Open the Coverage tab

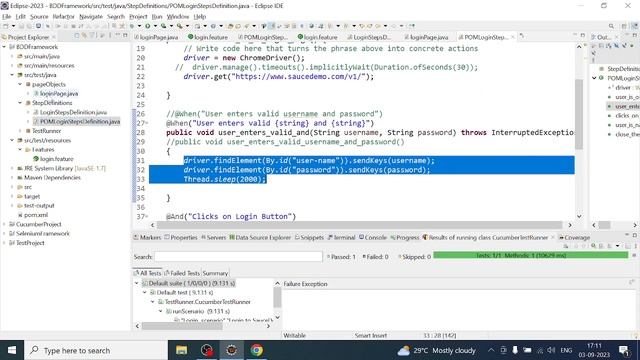[574, 237]
